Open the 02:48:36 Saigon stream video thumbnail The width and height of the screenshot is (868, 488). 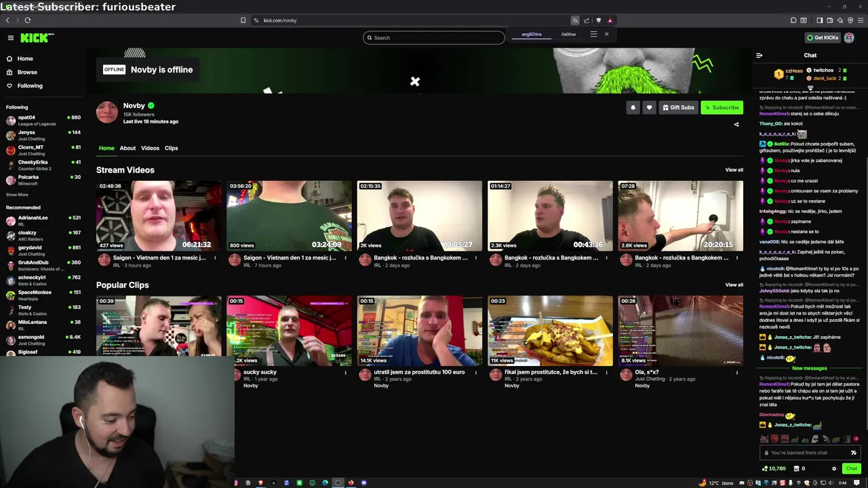click(x=159, y=216)
